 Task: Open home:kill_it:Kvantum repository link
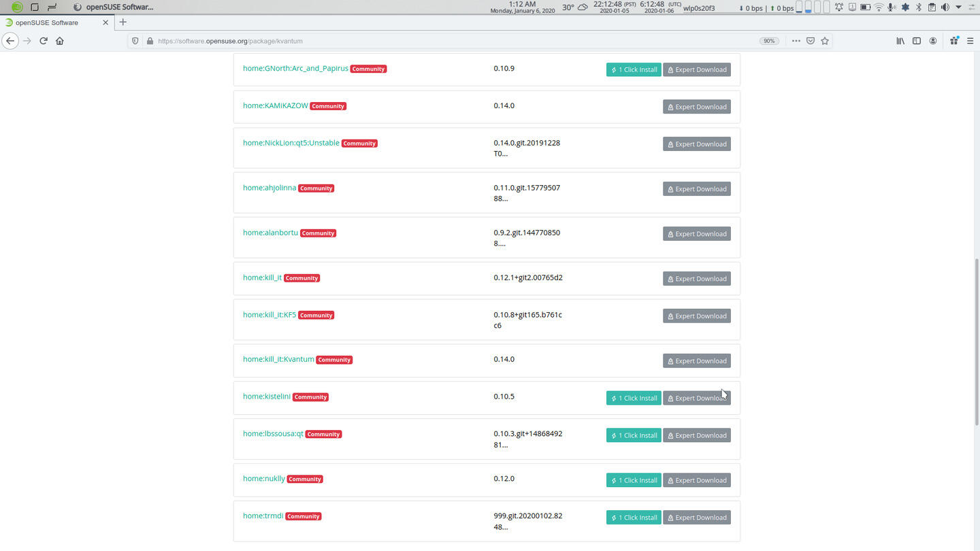pos(278,359)
